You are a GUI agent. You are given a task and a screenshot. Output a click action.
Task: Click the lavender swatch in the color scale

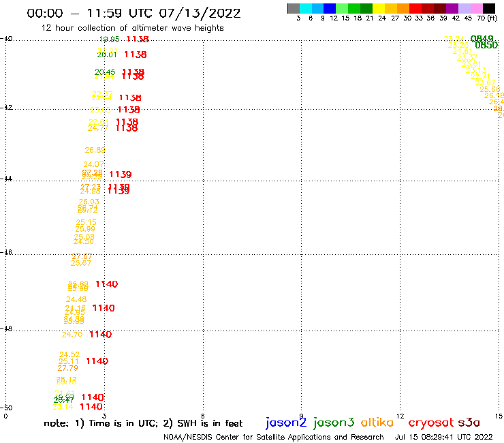tap(464, 8)
